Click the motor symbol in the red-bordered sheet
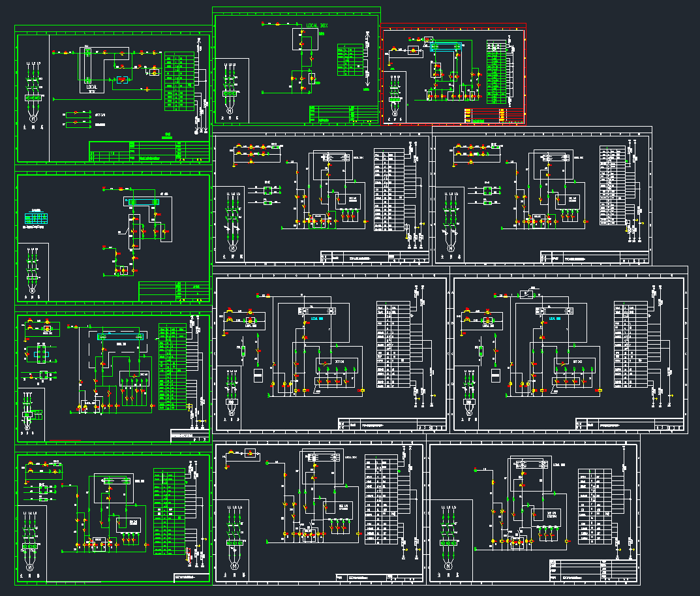The height and width of the screenshot is (596, 700). coord(394,114)
